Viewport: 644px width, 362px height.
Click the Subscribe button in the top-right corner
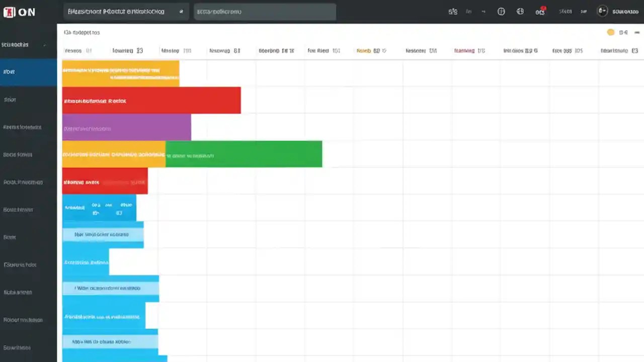tap(625, 12)
